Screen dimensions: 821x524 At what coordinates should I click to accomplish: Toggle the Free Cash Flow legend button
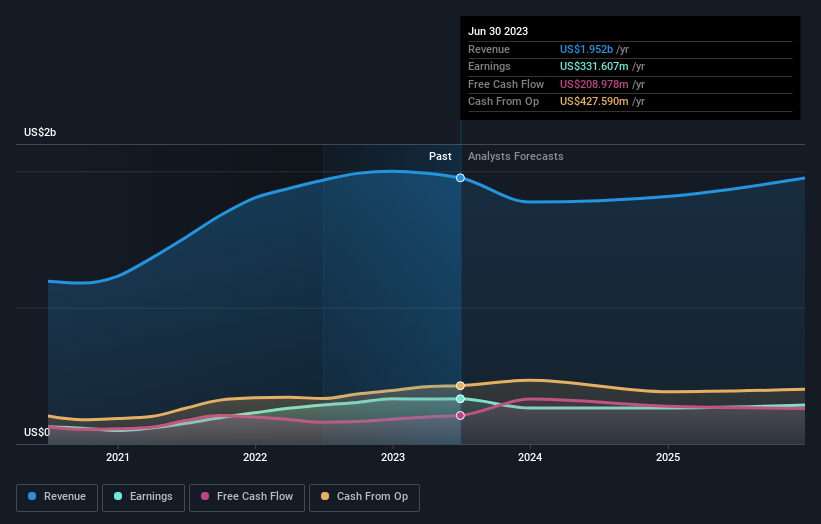(x=247, y=497)
